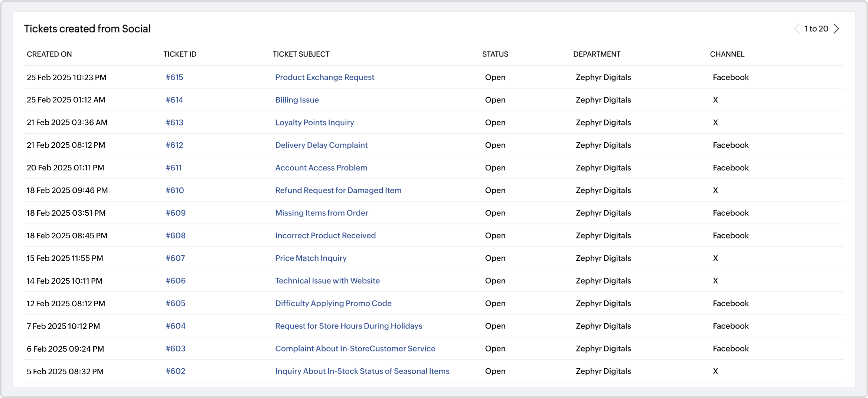Open Request for Store Hours During Holidays
Screen dimensions: 868x398
(x=348, y=326)
